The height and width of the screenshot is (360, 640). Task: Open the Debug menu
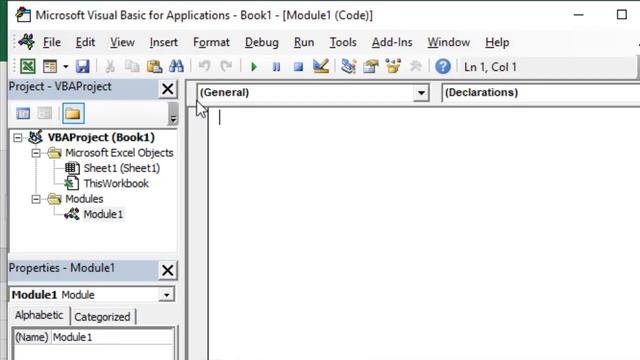click(262, 42)
